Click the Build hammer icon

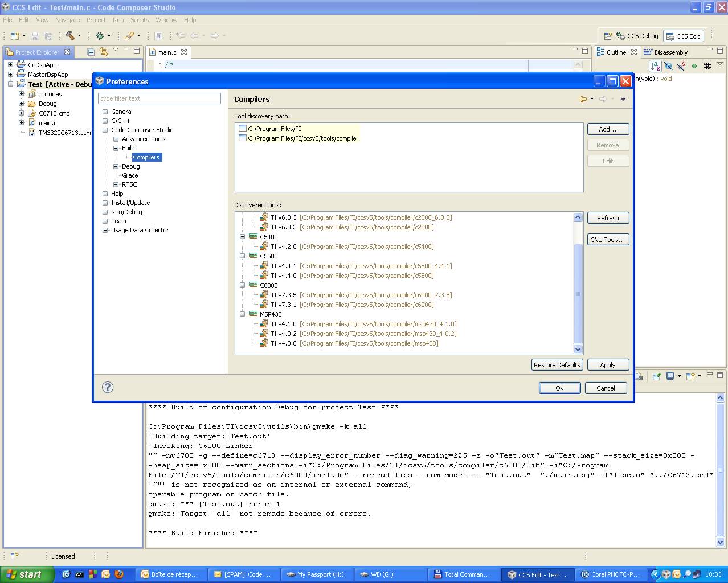click(x=70, y=36)
